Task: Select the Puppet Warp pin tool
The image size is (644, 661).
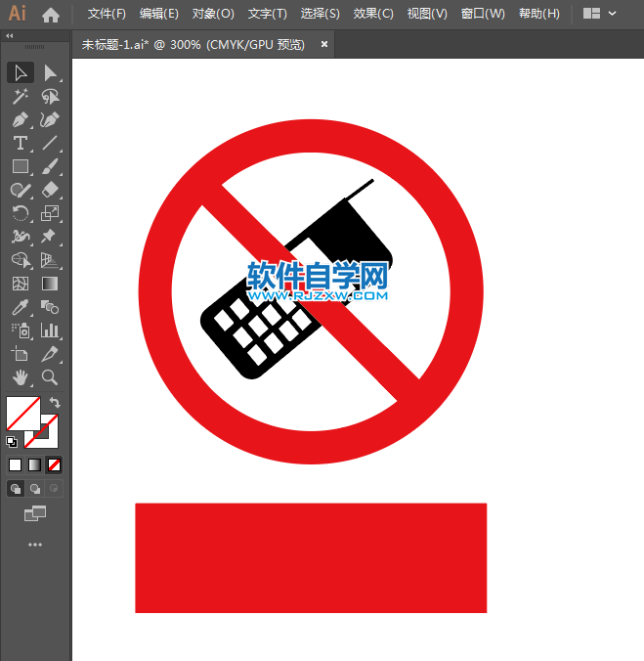Action: coord(50,237)
